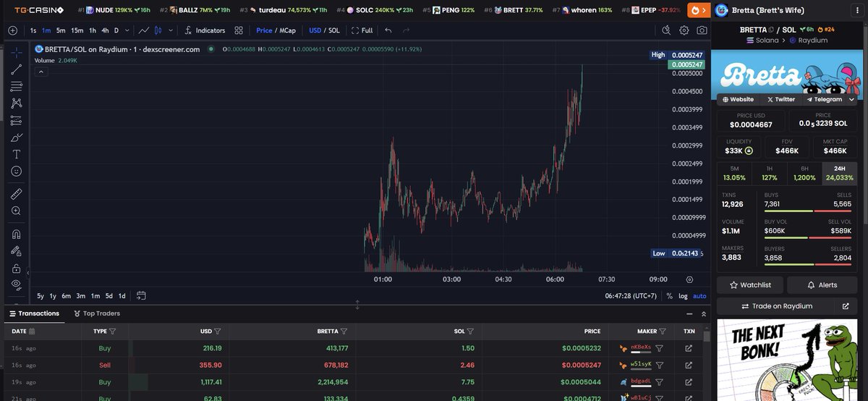Select the 5M stats period tab

coord(734,173)
